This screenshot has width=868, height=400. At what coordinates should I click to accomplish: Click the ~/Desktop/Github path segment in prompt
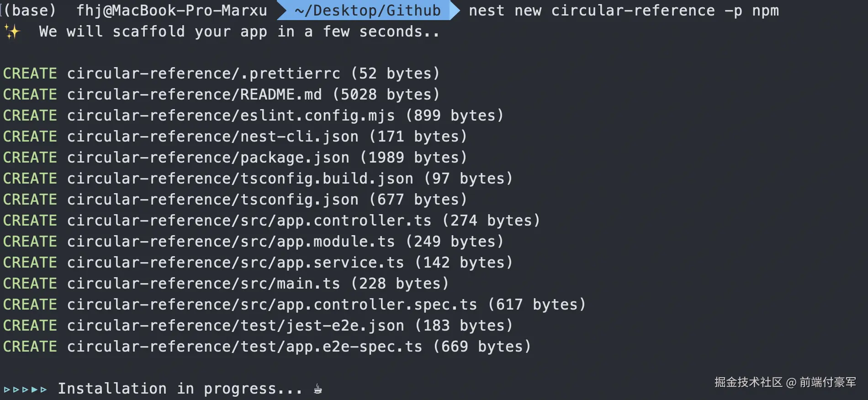(368, 11)
